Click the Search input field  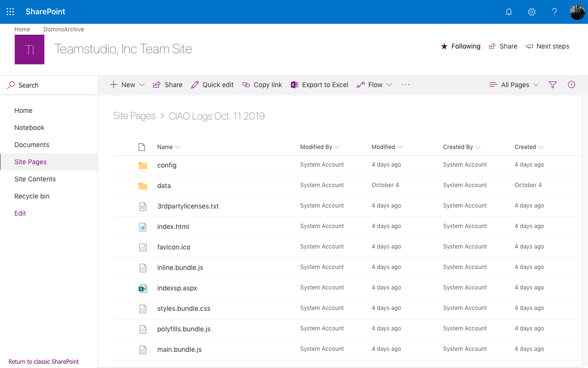point(29,85)
